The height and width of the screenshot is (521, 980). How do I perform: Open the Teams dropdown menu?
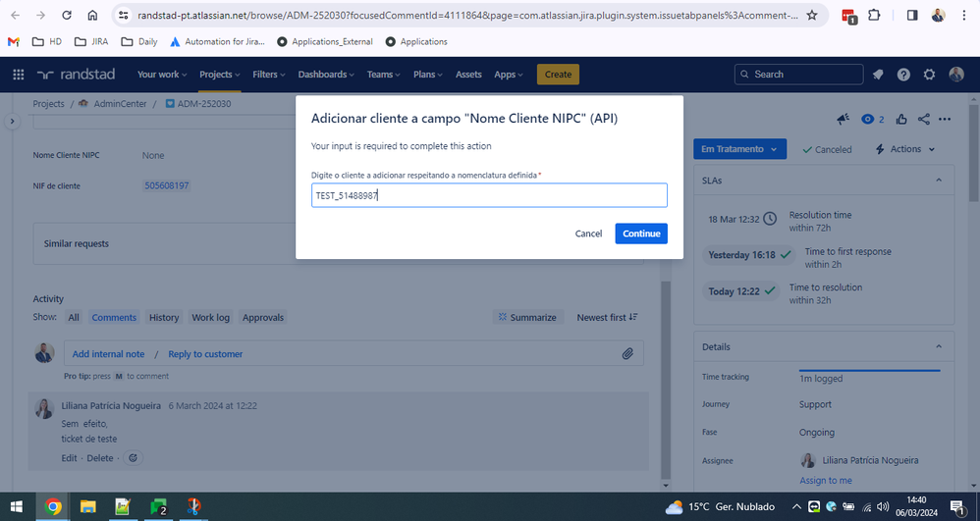click(383, 75)
